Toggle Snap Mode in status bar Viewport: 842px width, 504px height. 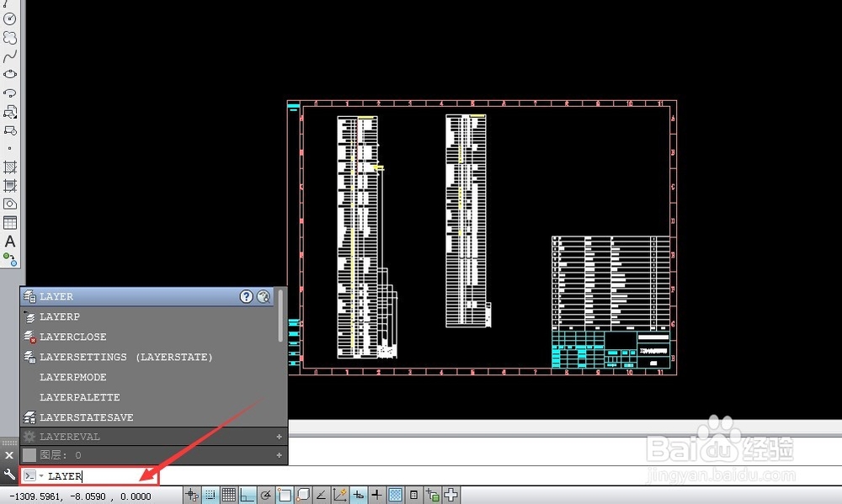(210, 495)
